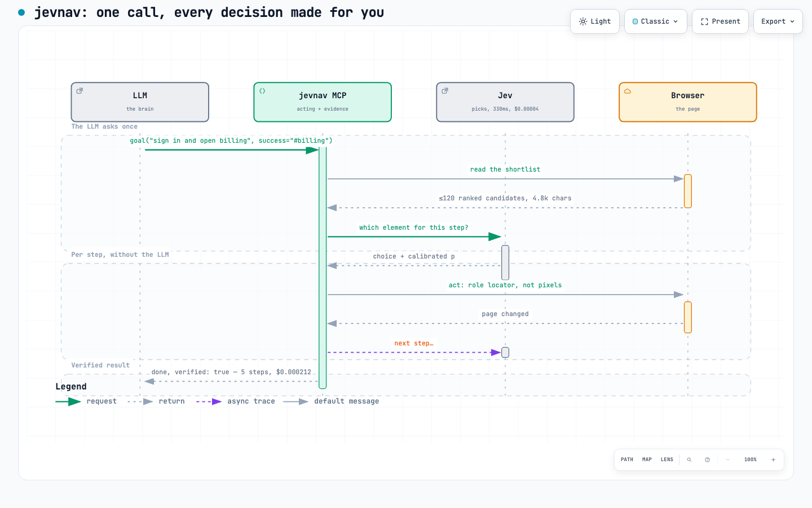Click 'picks, 330ms, $0.00004' subtitle on Jev

coord(505,109)
